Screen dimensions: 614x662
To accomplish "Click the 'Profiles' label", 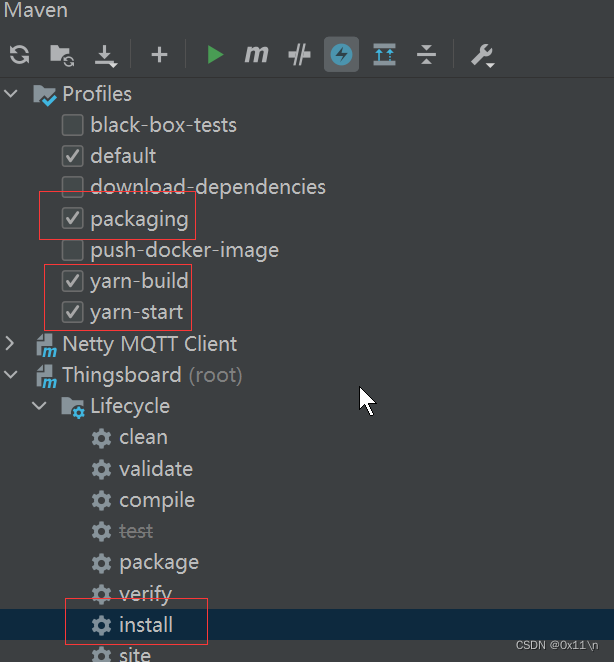I will click(x=97, y=94).
